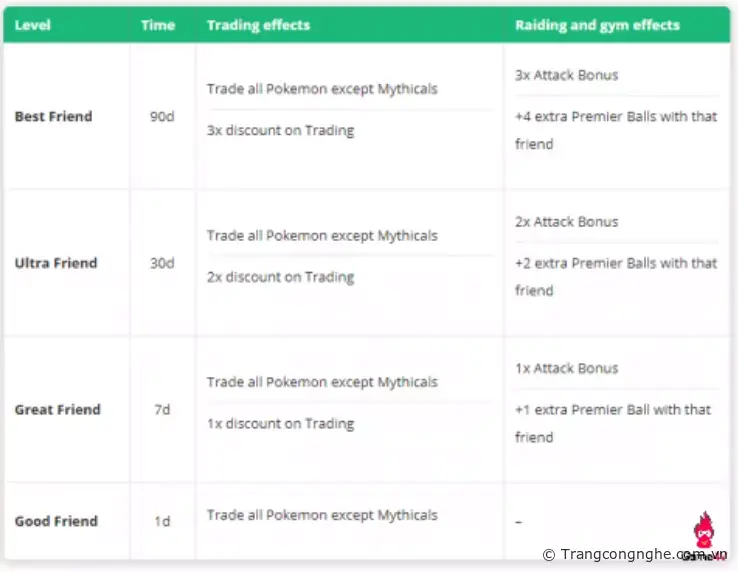Click the 1d time cell
The image size is (738, 572).
[x=162, y=521]
